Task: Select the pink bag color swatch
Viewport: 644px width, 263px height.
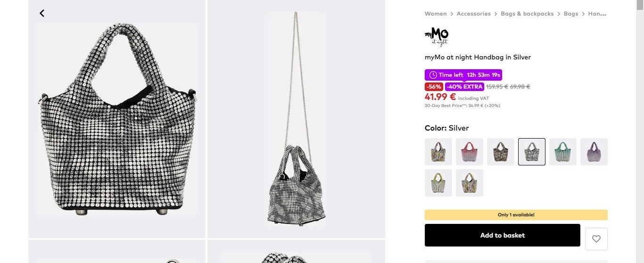Action: pyautogui.click(x=470, y=152)
